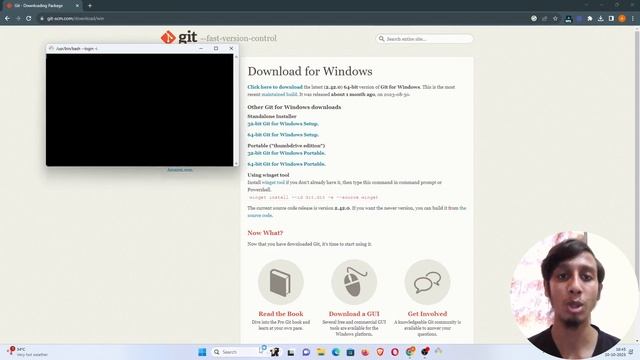Download 32-bit Git for Windows Setup

[283, 124]
